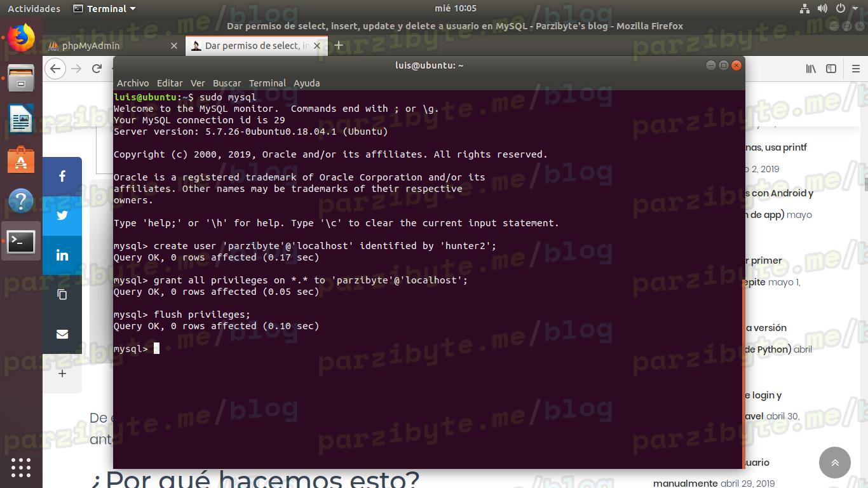Toggle the Firefox sidebar view
This screenshot has width=868, height=488.
[831, 69]
